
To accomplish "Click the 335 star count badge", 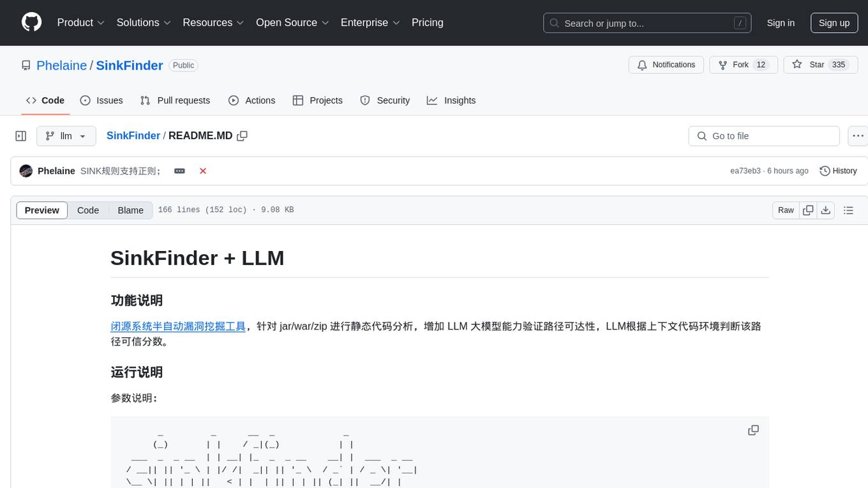I will 839,65.
